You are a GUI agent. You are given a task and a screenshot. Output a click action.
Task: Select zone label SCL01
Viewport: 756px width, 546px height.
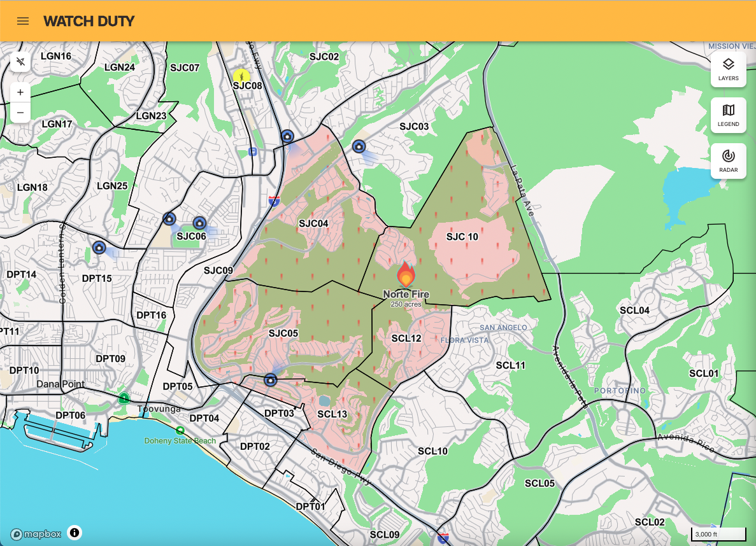(x=703, y=374)
